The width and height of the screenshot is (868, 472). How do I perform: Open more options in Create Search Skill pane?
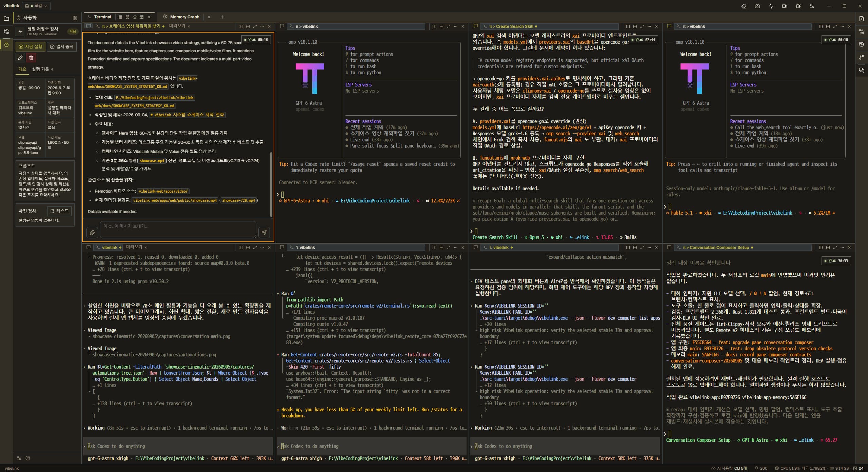pyautogui.click(x=649, y=26)
